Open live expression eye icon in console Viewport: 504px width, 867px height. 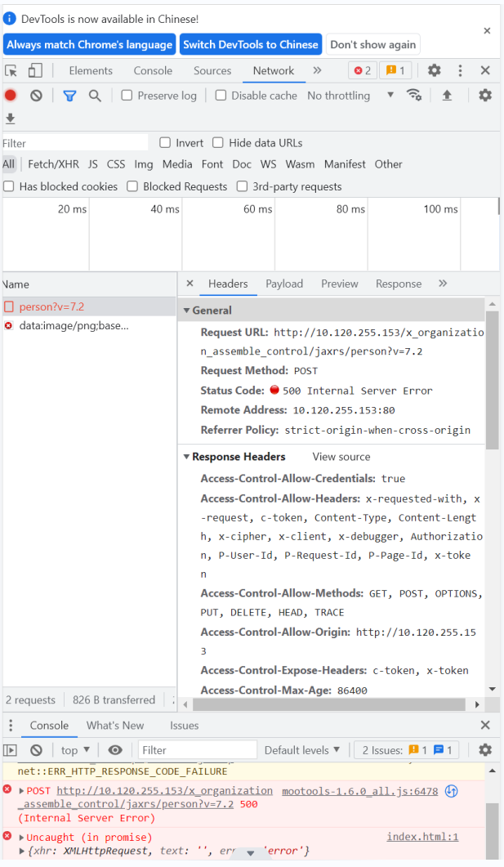115,750
